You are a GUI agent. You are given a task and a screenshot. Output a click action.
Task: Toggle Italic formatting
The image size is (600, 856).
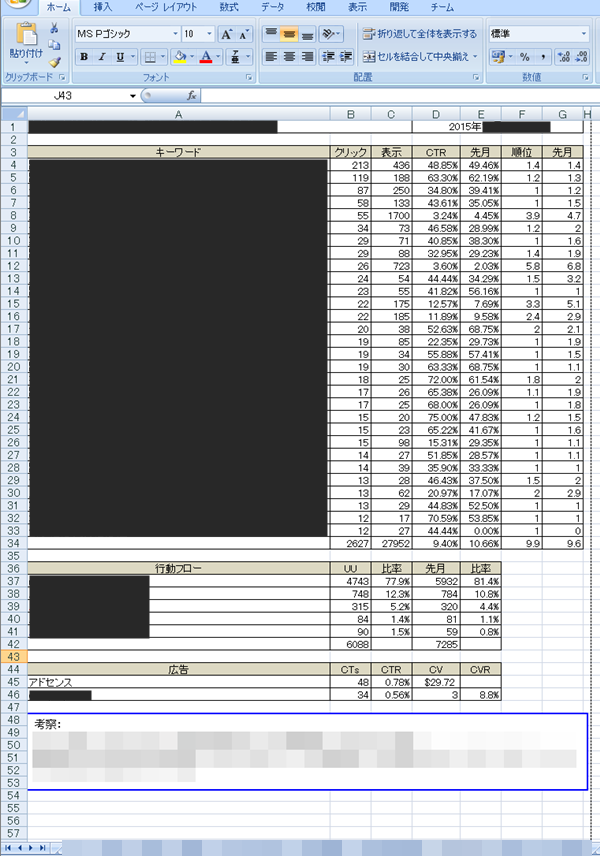pos(102,57)
